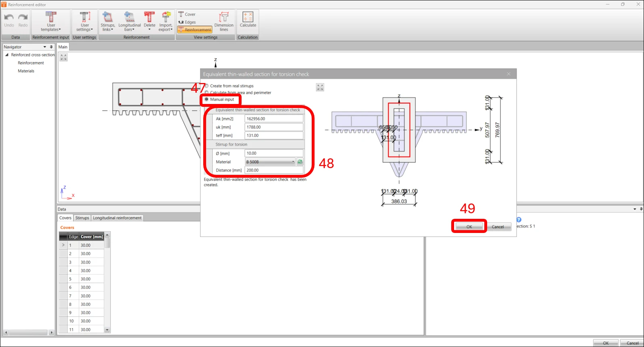Screen dimensions: 644x347
Task: Open the User templates tool
Action: coord(51,22)
